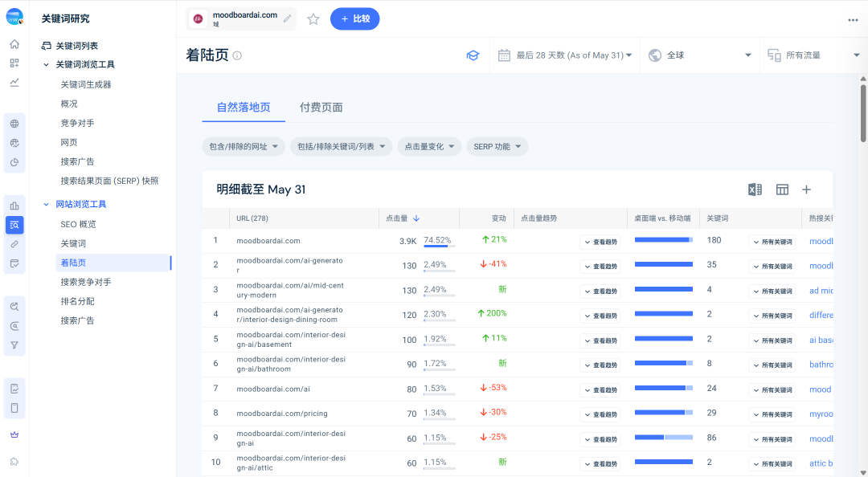868x477 pixels.
Task: Click the bar chart icon in left rail
Action: click(x=14, y=206)
